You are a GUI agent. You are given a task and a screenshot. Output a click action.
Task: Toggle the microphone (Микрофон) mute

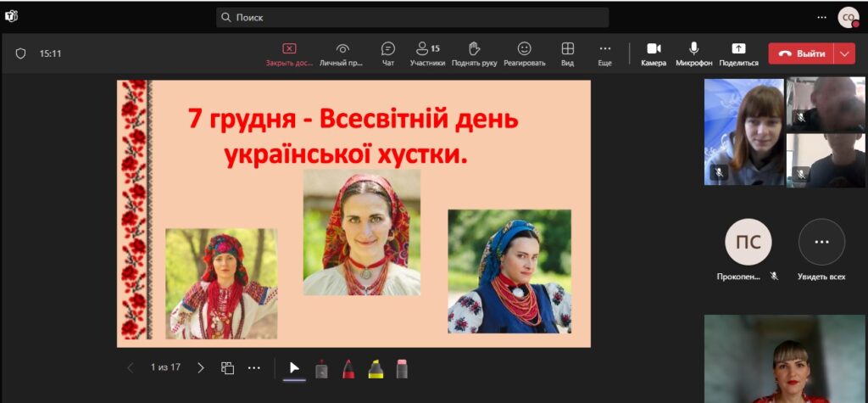pos(693,53)
